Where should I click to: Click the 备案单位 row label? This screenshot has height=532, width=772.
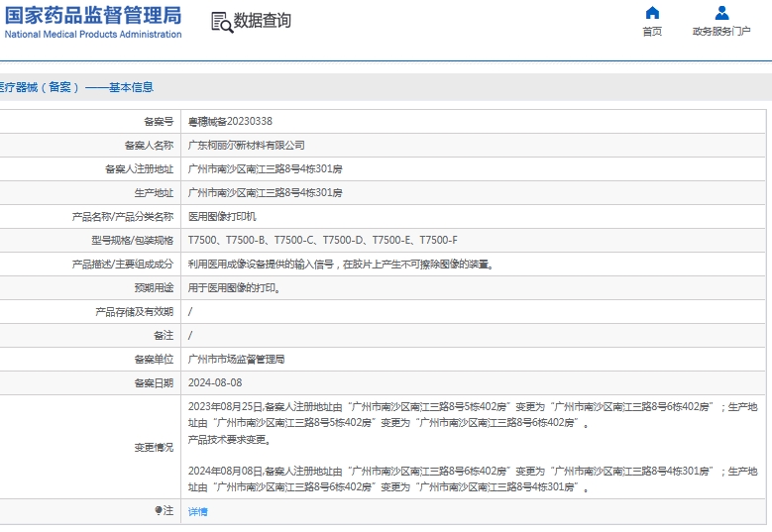(154, 360)
